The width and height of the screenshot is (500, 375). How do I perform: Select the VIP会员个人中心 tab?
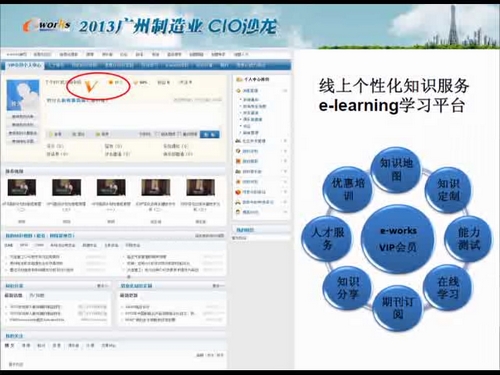24,65
